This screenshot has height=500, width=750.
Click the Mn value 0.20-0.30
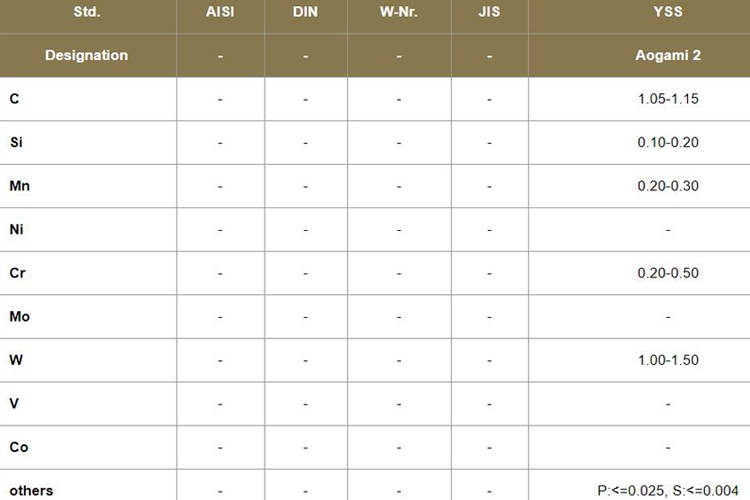click(668, 186)
